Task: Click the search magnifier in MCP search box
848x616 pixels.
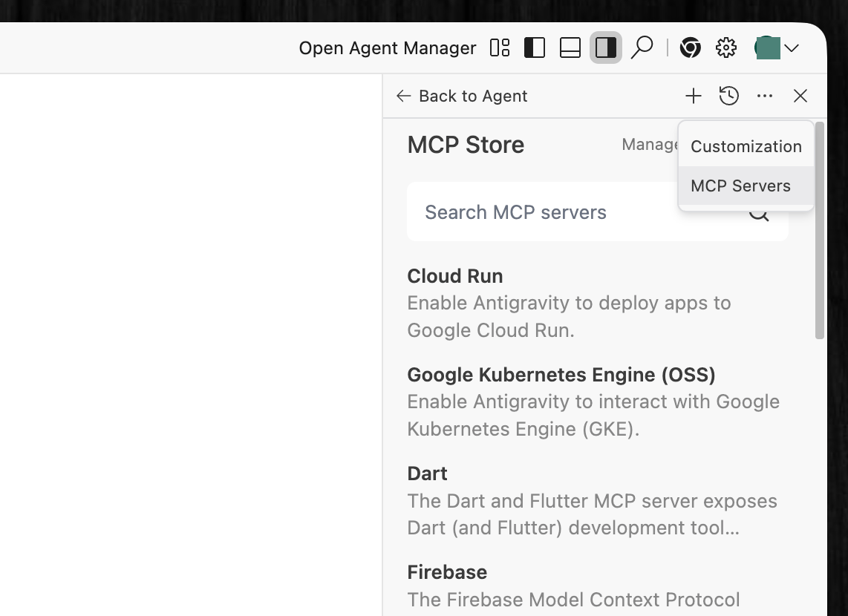Action: tap(759, 215)
